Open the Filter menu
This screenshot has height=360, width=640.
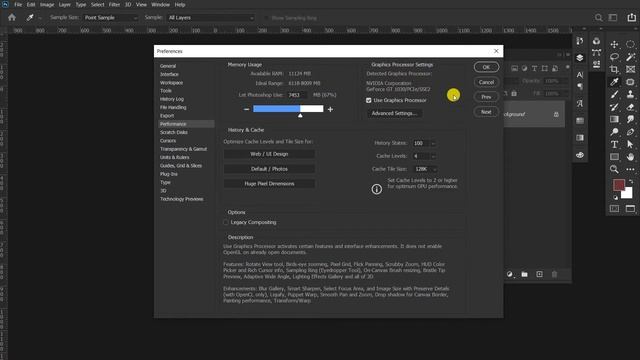pos(114,4)
